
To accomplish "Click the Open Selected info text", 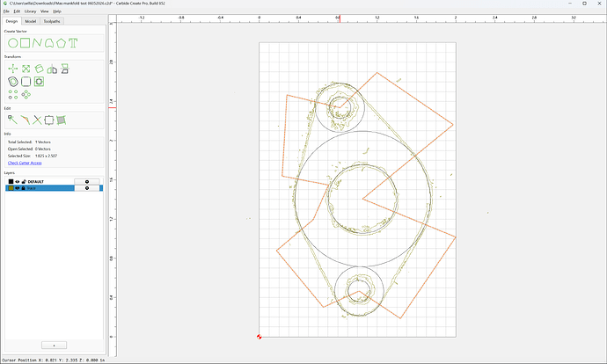I will point(29,149).
